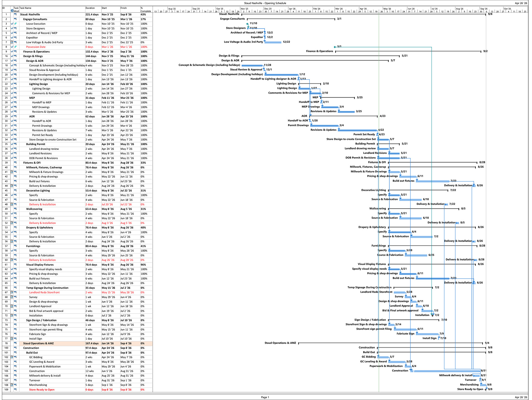Click the completed checkmark in the Permit Set Ready row
The height and width of the screenshot is (400, 532).
(12, 135)
